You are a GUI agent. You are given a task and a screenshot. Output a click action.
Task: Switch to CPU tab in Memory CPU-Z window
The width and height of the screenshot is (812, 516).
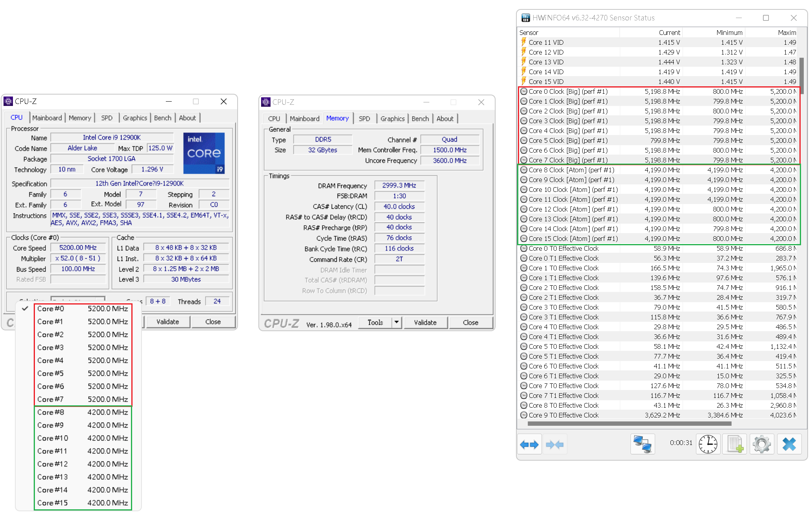coord(274,119)
